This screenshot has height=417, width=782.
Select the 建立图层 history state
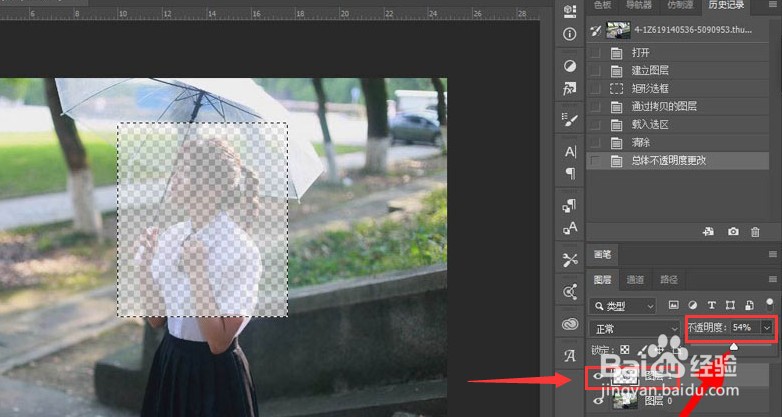point(678,71)
